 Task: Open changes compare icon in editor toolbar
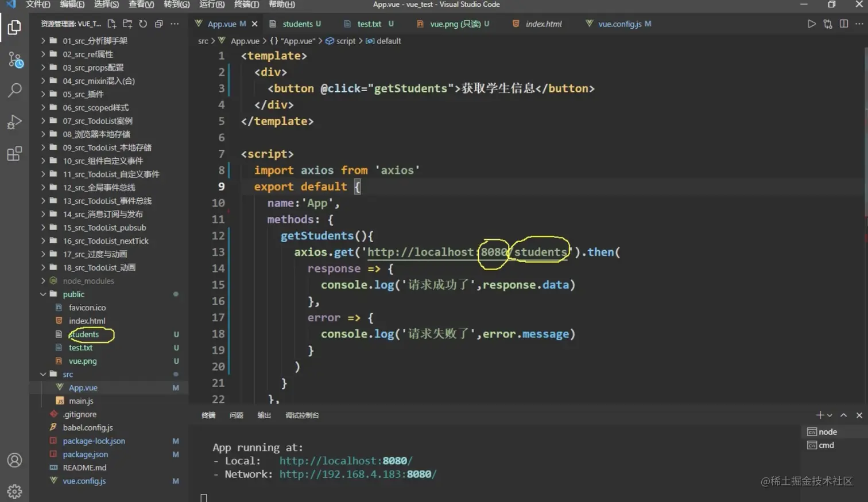[827, 24]
